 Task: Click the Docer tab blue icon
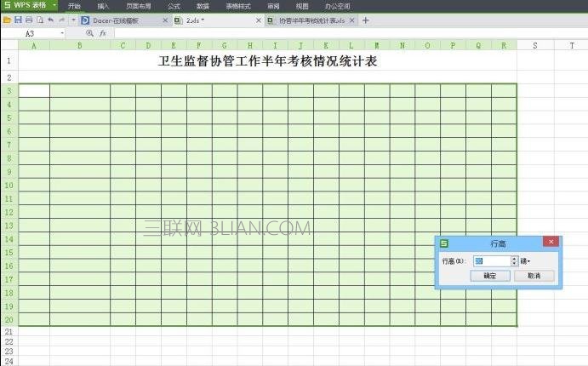85,20
